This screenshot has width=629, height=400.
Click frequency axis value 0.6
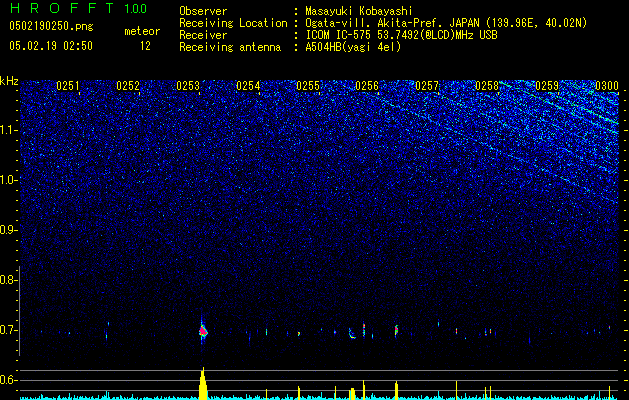coord(8,380)
